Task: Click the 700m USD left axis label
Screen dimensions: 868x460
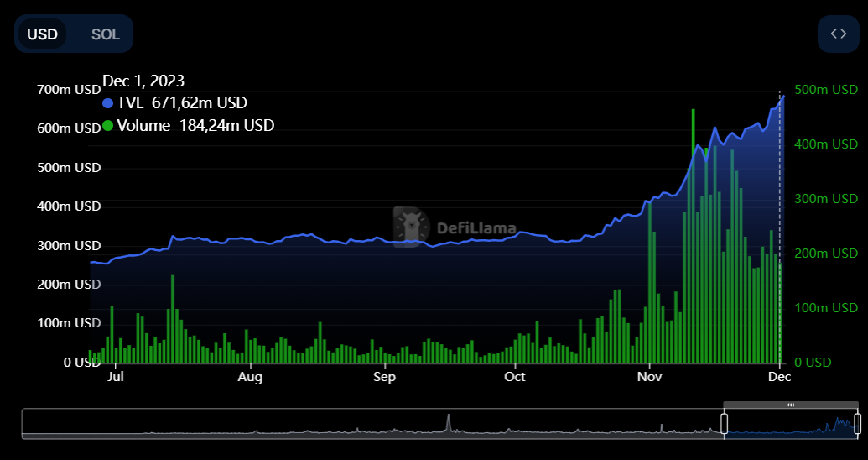Action: 69,90
